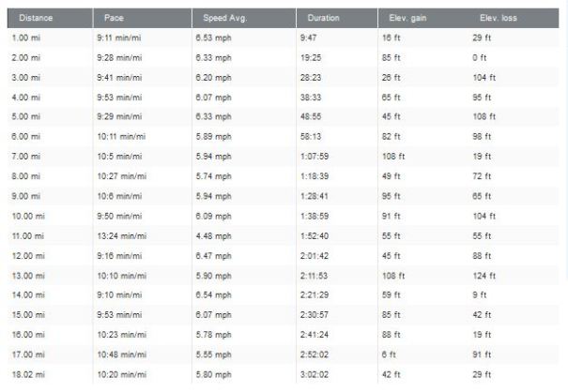Click the 10:48 min/mi pace cell

point(121,355)
